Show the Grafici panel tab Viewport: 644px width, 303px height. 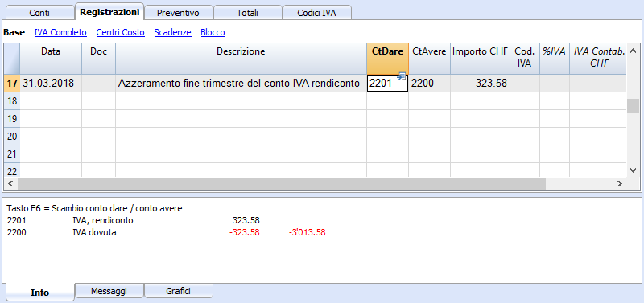[178, 291]
